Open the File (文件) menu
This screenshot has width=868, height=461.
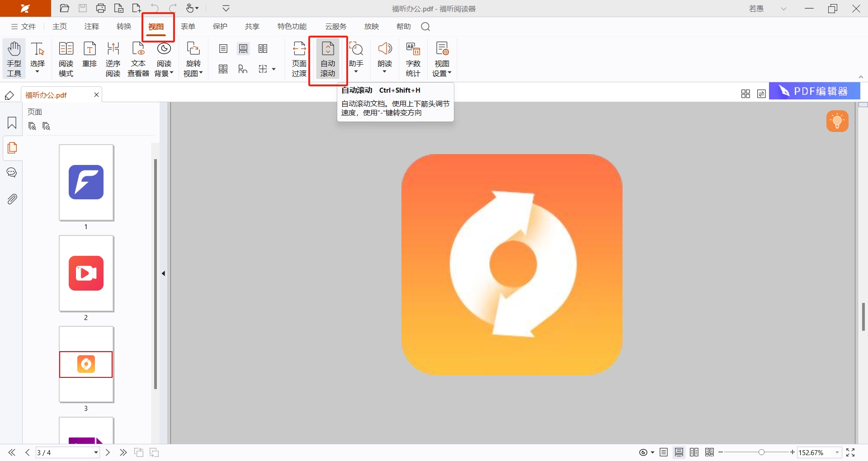(x=24, y=27)
